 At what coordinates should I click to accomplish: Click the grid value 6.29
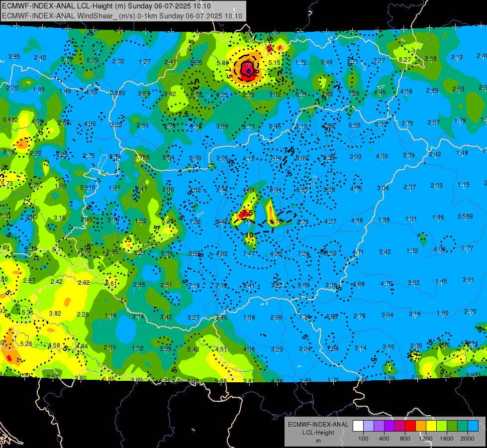pos(92,60)
